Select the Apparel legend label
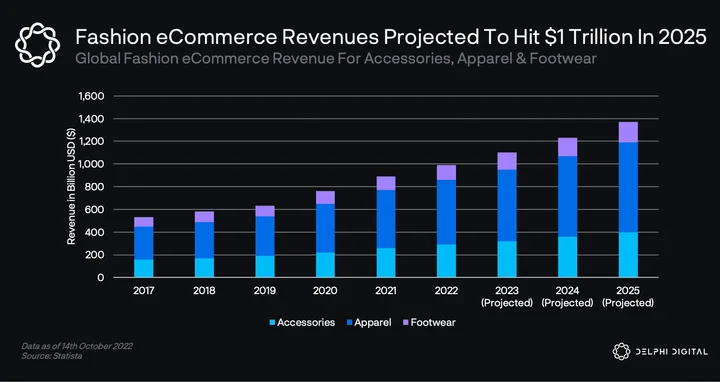 pos(373,322)
